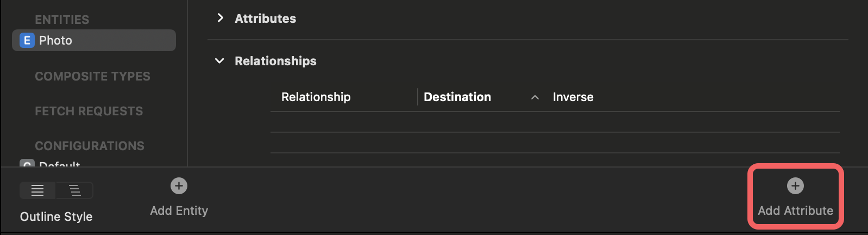Screen dimensions: 868x235
Task: Click the sort caret next to Destination
Action: tap(535, 97)
